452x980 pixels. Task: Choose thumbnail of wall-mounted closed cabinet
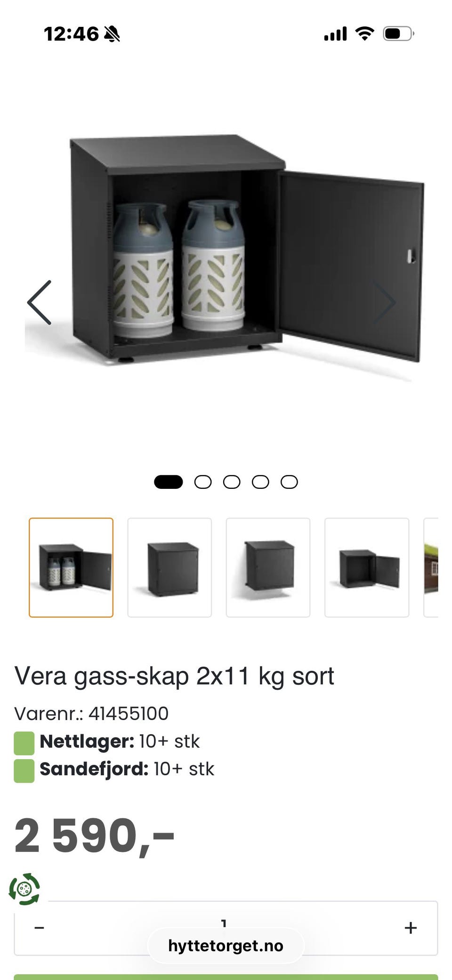click(268, 567)
